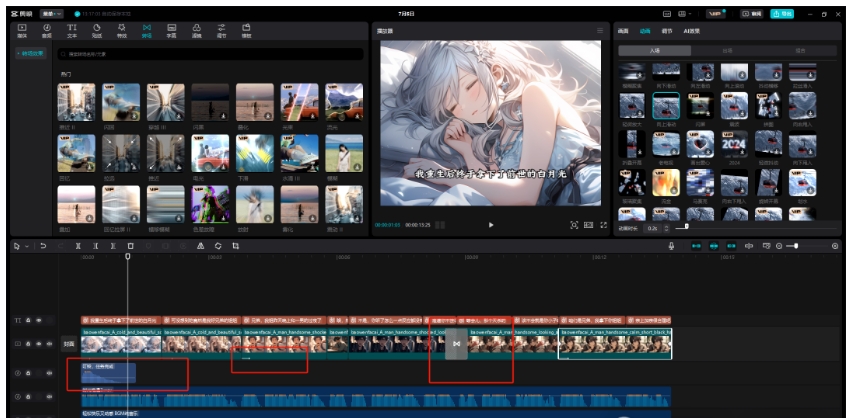The image size is (851, 418).
Task: Open the Adjustment (调节) panel in top toolbar
Action: [x=221, y=30]
